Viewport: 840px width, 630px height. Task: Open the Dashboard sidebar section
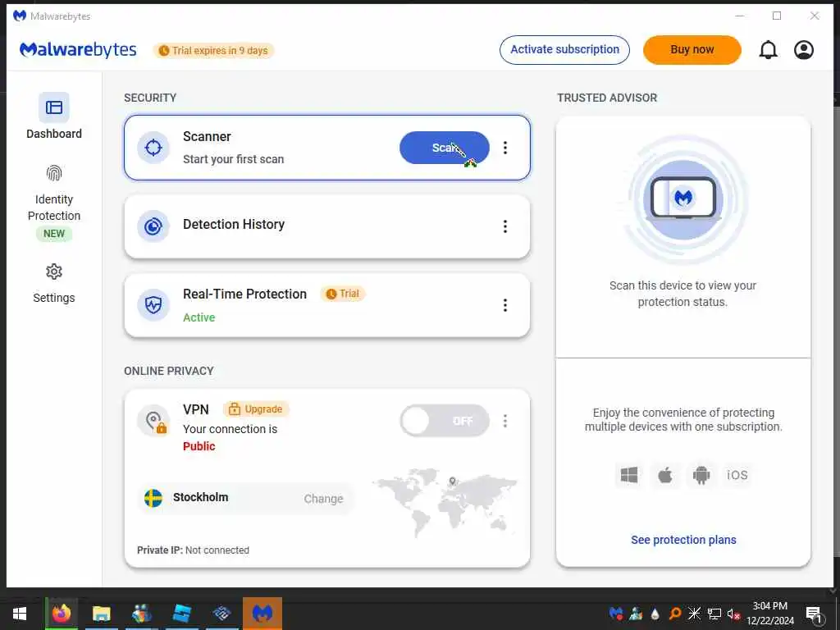point(53,116)
